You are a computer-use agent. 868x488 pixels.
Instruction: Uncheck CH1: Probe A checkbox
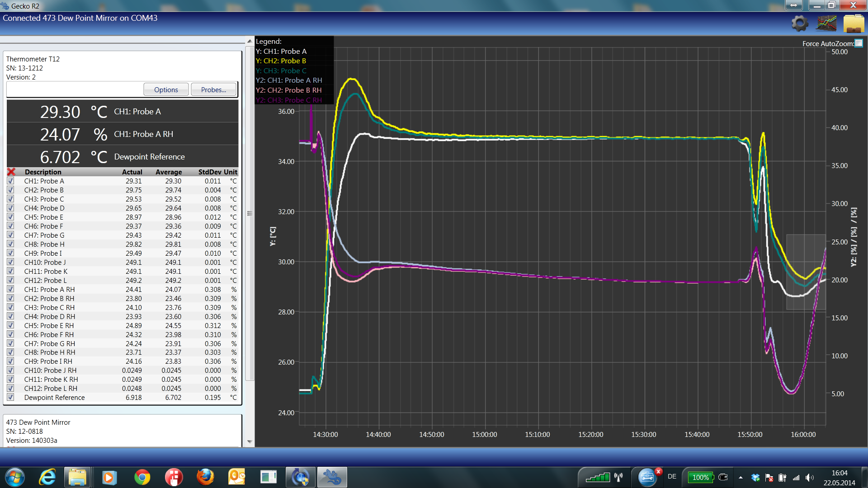(11, 181)
